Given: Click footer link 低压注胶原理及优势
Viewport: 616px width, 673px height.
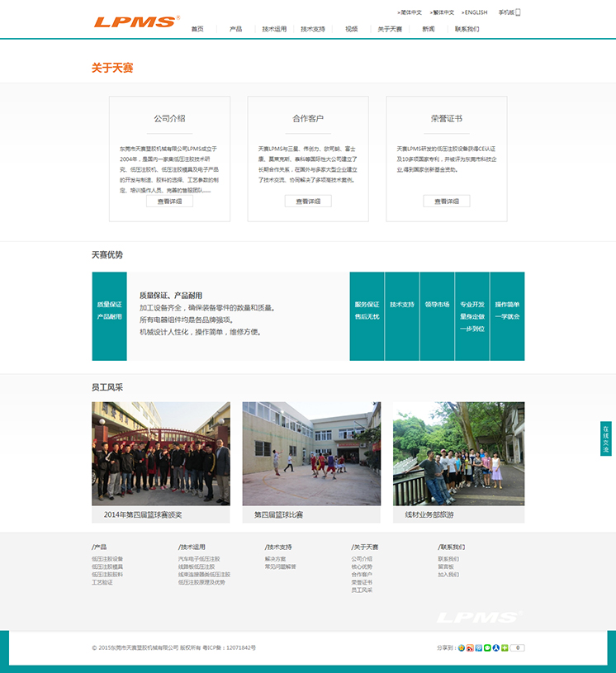Looking at the screenshot, I should click(x=201, y=582).
